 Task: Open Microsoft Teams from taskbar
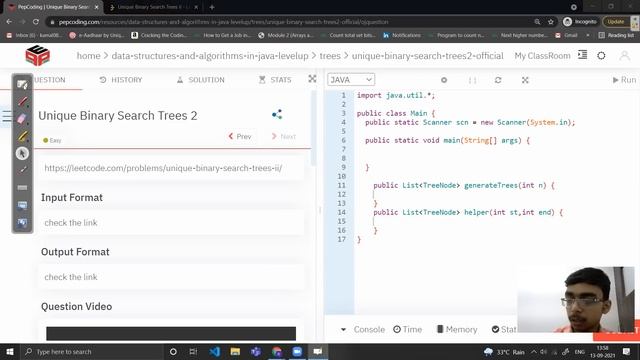(256, 351)
